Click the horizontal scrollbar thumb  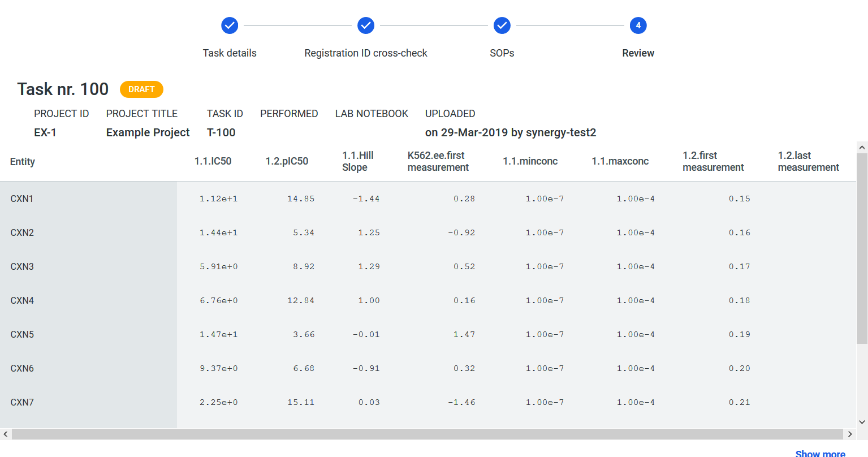427,434
